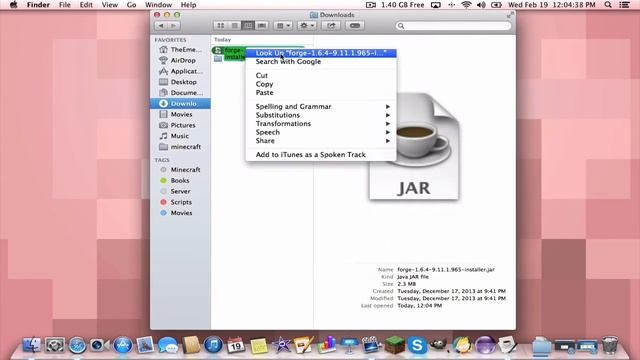Open Skype from the Dock

[417, 345]
